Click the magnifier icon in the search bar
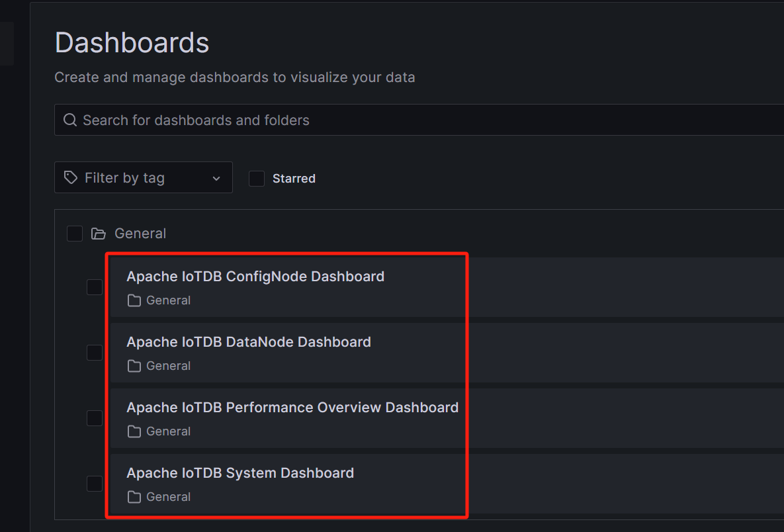The height and width of the screenshot is (532, 784). click(70, 120)
